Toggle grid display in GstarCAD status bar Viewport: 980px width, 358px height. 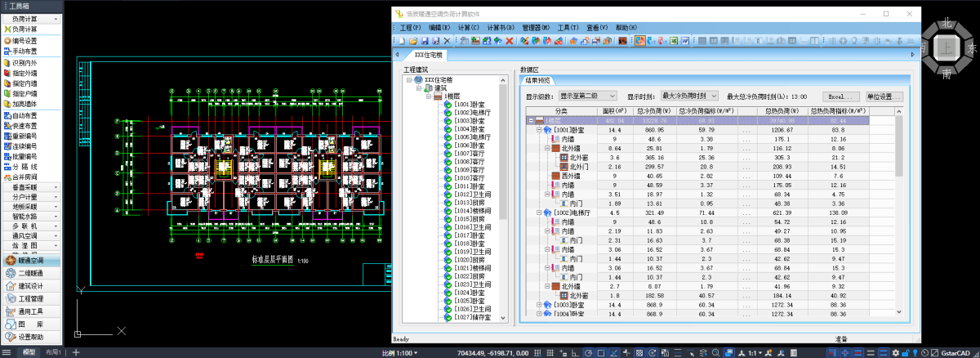(550, 352)
